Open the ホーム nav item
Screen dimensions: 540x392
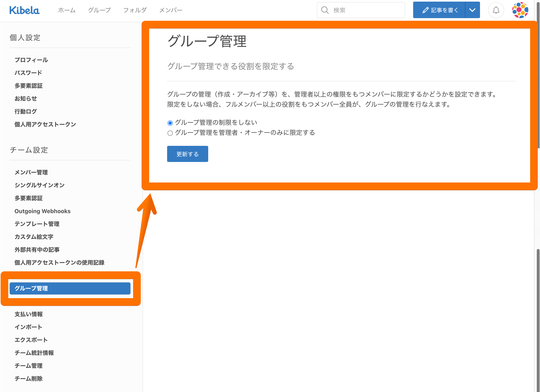pos(67,10)
